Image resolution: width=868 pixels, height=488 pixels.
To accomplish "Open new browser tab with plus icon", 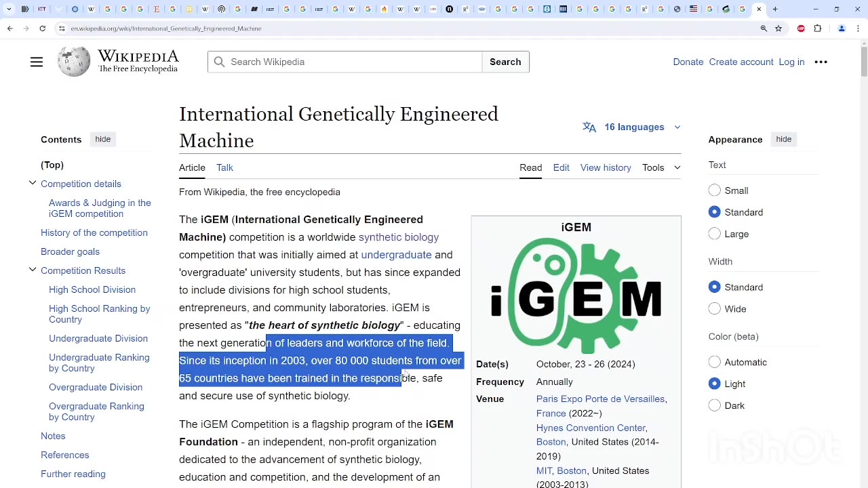I will [x=775, y=9].
